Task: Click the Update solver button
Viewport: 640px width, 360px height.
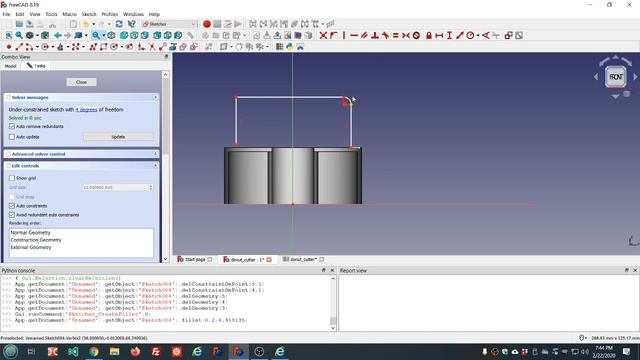Action: (x=118, y=137)
